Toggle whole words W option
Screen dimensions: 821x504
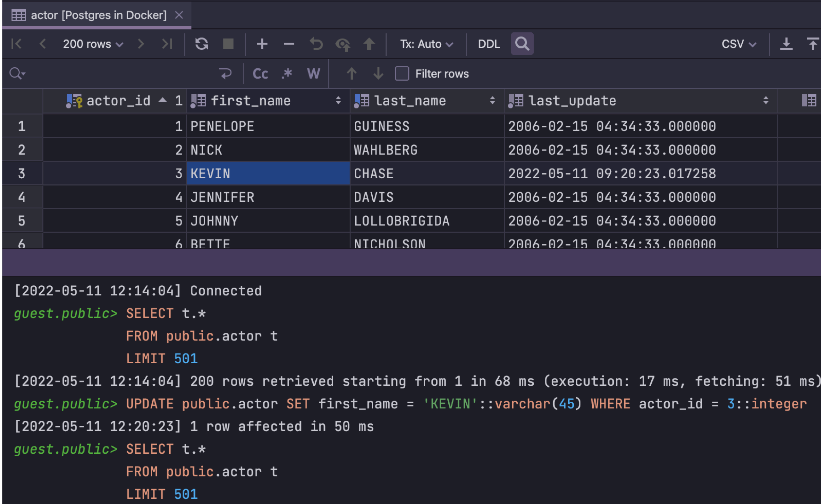click(313, 73)
